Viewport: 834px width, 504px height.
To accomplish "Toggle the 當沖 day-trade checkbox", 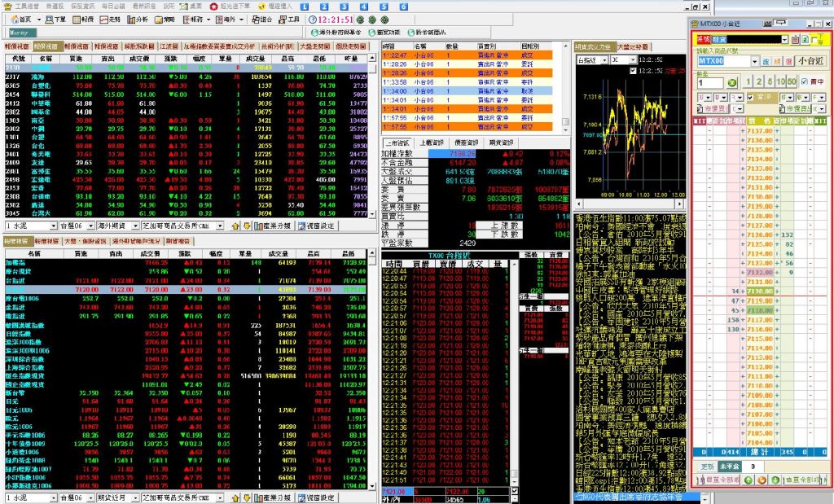I will click(x=750, y=97).
